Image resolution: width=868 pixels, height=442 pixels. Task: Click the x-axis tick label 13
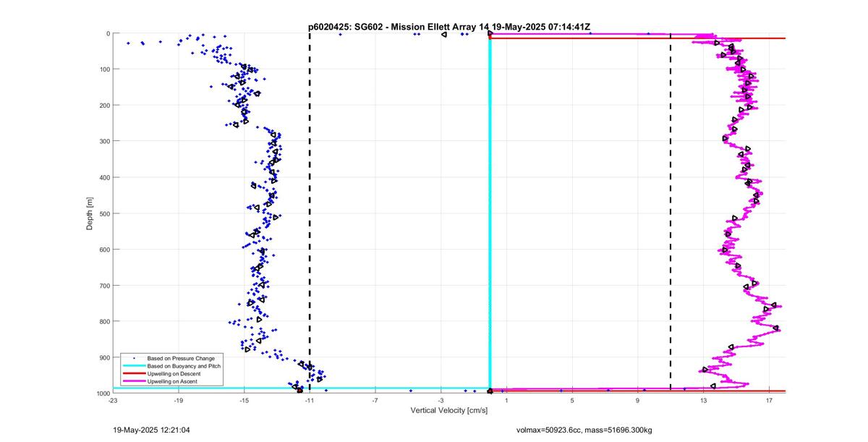tap(703, 399)
